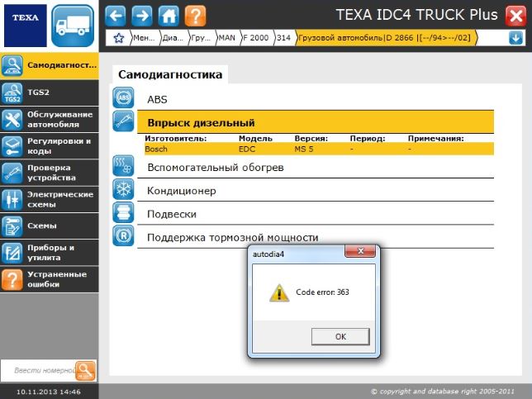Click OK in autodia4 dialog

coord(340,336)
